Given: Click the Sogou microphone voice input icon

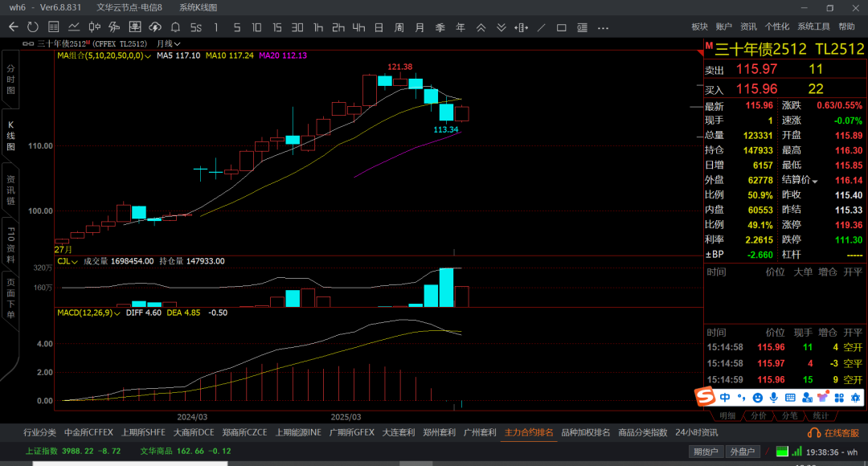Looking at the screenshot, I should pyautogui.click(x=774, y=398).
